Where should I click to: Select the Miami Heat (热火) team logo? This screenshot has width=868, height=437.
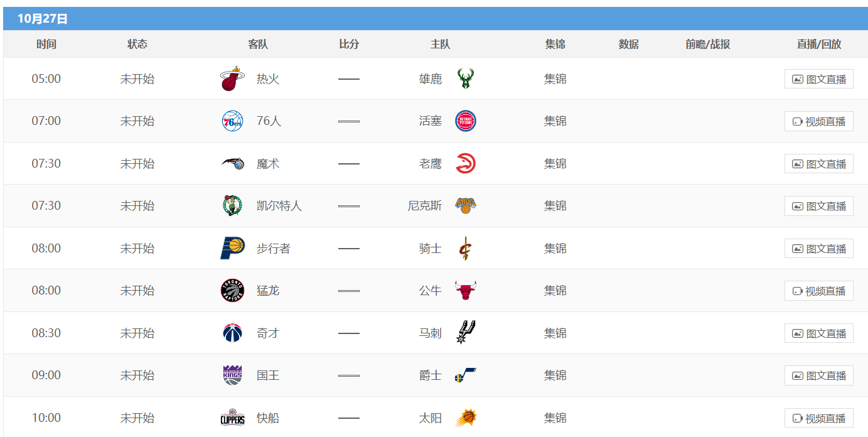[232, 78]
